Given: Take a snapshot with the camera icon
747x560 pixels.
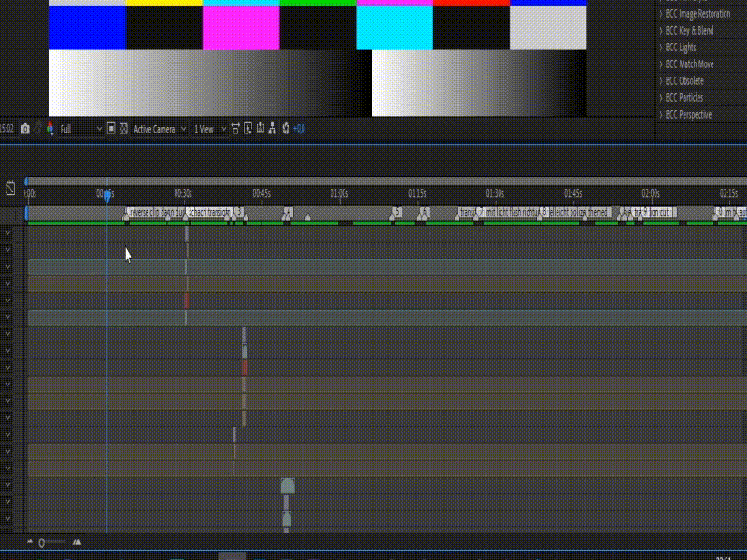Looking at the screenshot, I should click(x=24, y=129).
